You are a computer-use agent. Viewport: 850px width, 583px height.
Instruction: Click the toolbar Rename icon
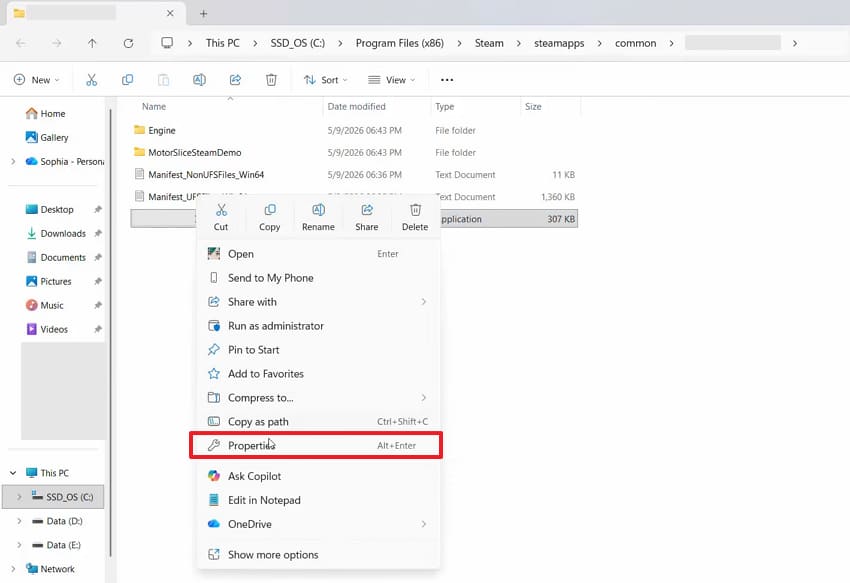pyautogui.click(x=199, y=80)
